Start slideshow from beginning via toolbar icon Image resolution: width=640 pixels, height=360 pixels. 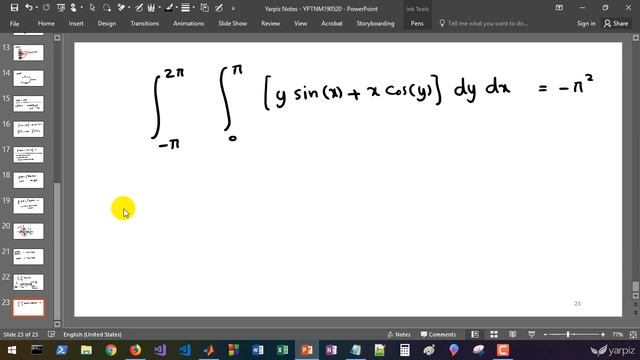coord(61,8)
